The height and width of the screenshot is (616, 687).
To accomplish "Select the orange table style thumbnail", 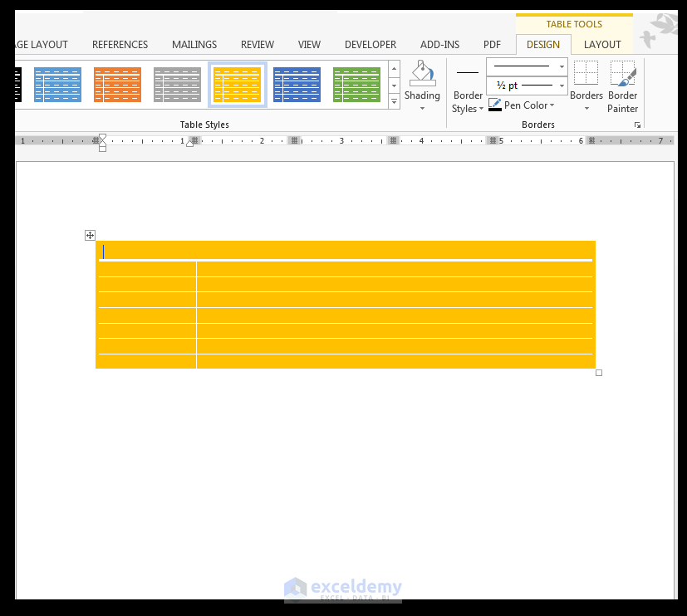I will coord(117,84).
